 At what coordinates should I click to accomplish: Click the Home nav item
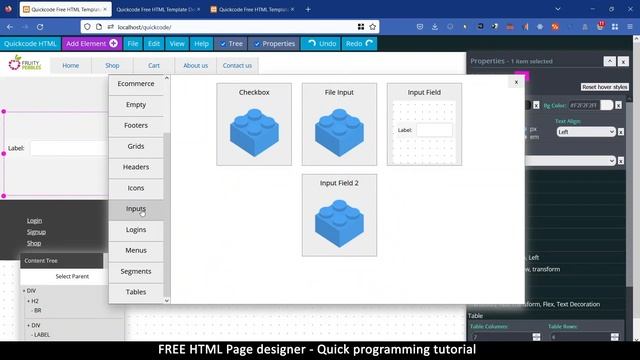click(x=71, y=66)
